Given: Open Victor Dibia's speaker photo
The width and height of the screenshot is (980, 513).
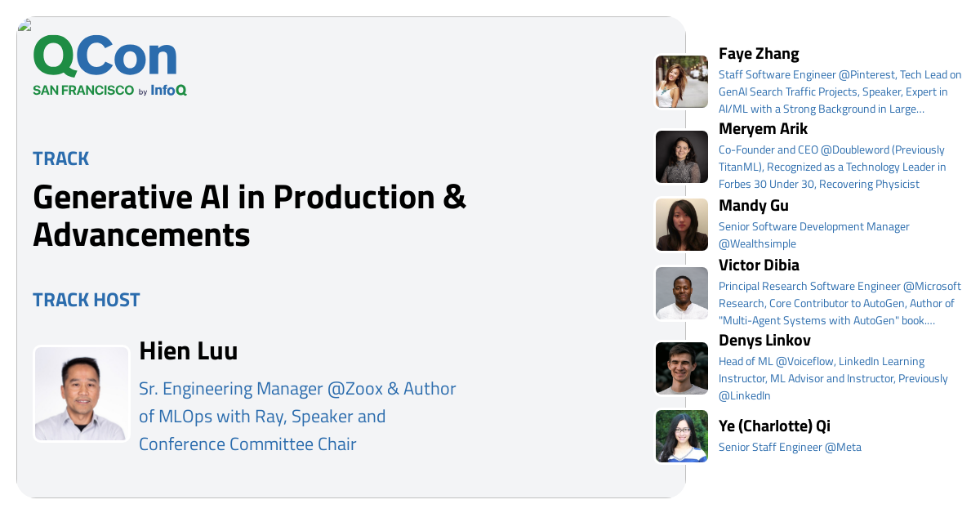Looking at the screenshot, I should (x=681, y=293).
